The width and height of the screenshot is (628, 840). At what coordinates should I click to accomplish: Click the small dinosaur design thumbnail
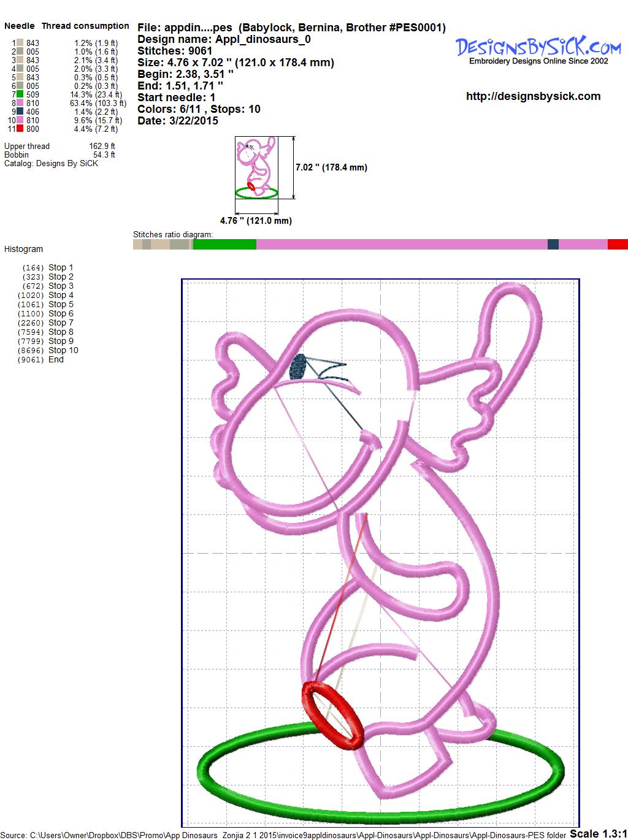pos(256,168)
